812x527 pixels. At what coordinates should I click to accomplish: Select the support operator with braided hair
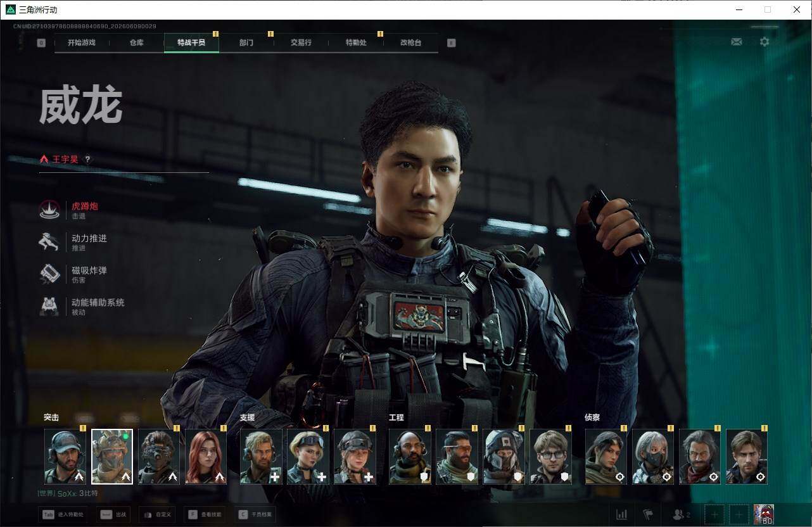pyautogui.click(x=355, y=457)
